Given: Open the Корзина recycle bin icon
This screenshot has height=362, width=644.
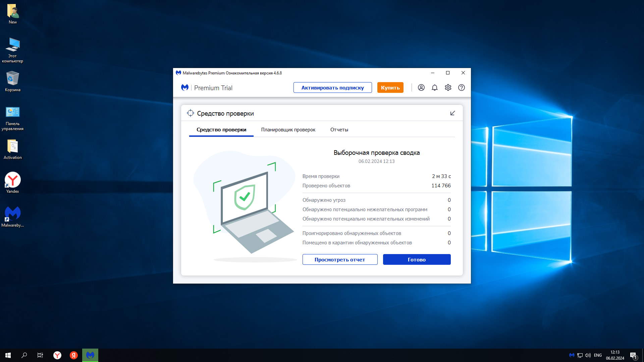Looking at the screenshot, I should [13, 81].
